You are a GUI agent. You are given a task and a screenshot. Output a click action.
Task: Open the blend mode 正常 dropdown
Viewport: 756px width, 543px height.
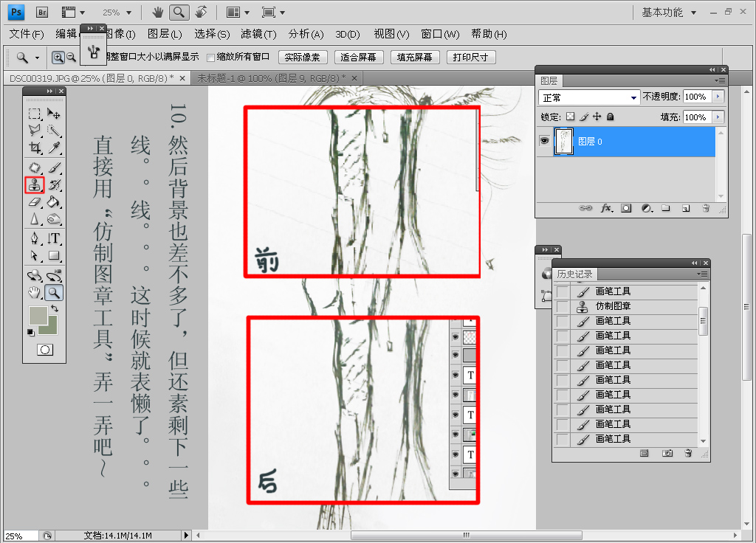click(590, 97)
